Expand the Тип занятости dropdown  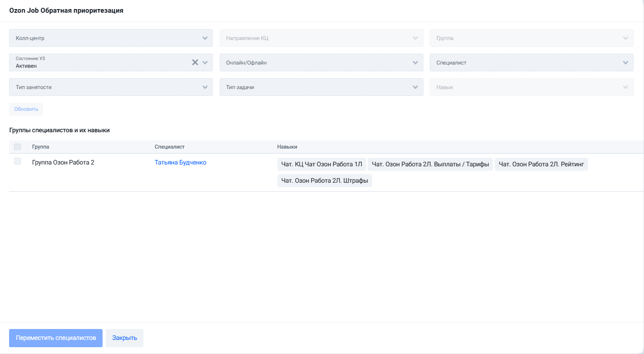tap(111, 87)
